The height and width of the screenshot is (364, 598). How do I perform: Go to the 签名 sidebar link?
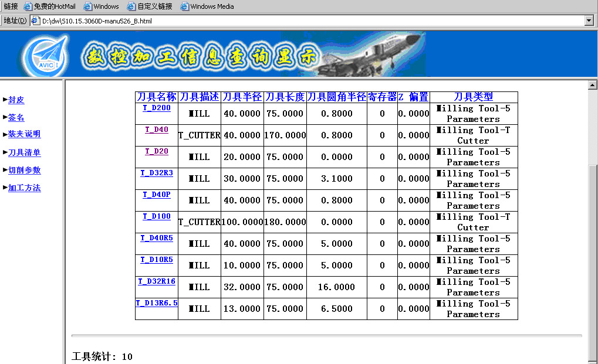(16, 118)
